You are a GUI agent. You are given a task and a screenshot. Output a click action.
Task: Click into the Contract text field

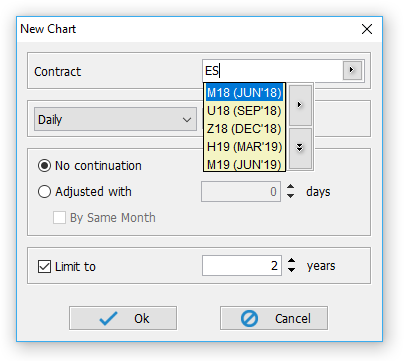[x=273, y=71]
